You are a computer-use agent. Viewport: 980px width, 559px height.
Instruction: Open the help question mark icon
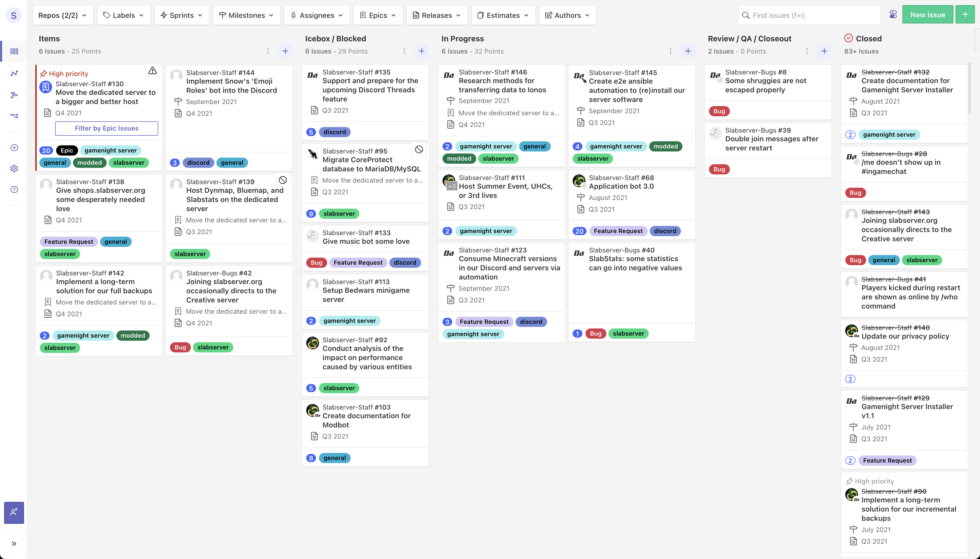click(x=14, y=189)
